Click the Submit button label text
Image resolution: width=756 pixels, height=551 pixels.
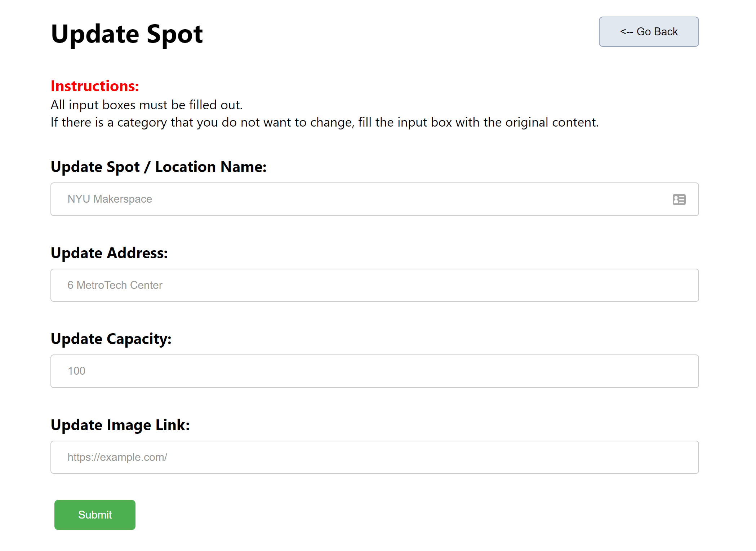pyautogui.click(x=94, y=515)
